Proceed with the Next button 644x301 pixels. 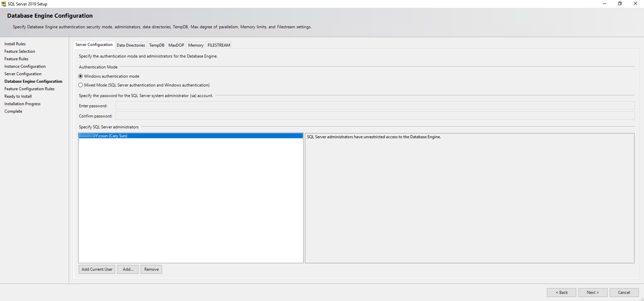pos(593,292)
